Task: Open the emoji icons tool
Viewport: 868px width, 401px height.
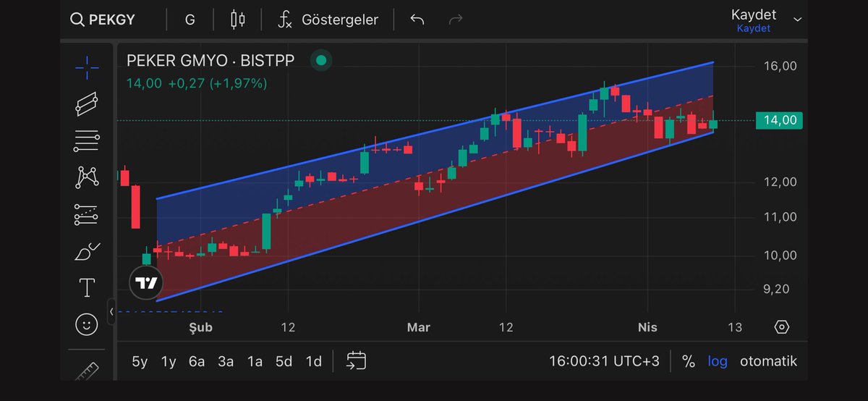Action: [87, 324]
